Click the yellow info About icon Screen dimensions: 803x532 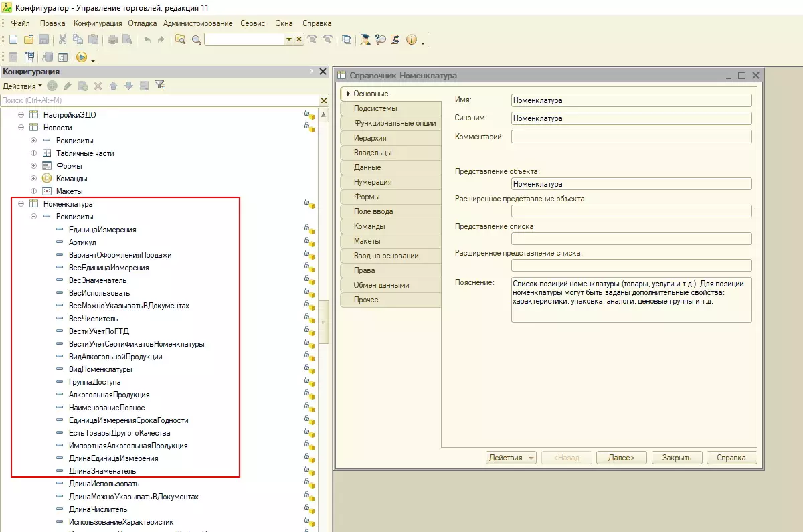click(x=411, y=40)
